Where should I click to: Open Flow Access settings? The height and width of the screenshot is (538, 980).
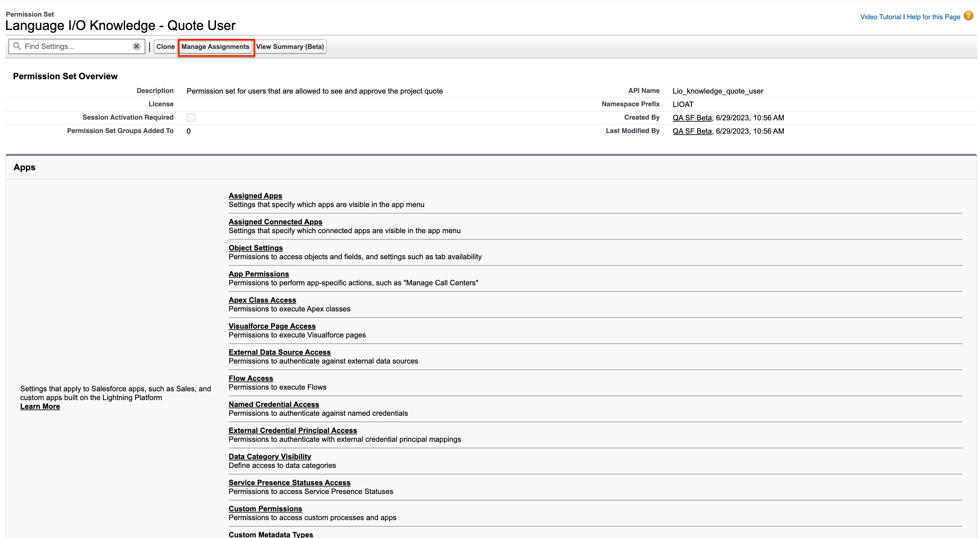[251, 378]
